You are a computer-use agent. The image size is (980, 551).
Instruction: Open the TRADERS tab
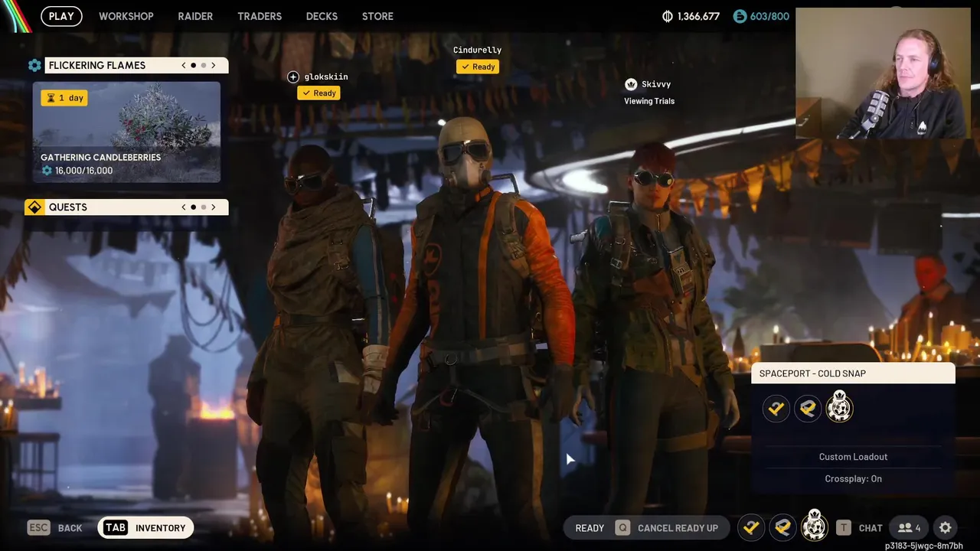(x=260, y=16)
